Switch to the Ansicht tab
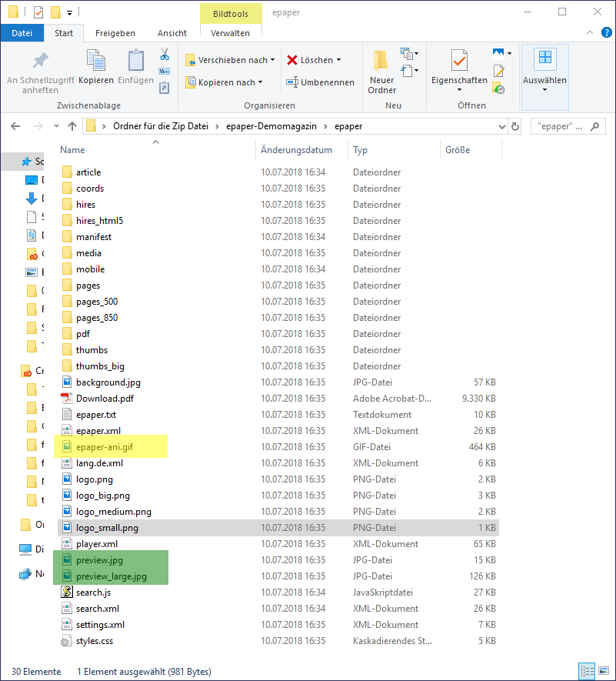 pos(172,33)
